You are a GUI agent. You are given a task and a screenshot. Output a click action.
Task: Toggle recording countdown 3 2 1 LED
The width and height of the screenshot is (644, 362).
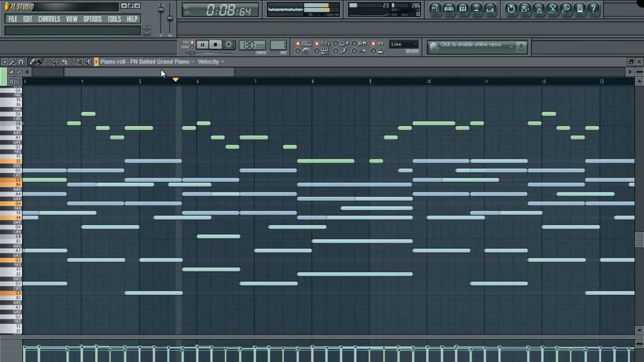[x=316, y=43]
